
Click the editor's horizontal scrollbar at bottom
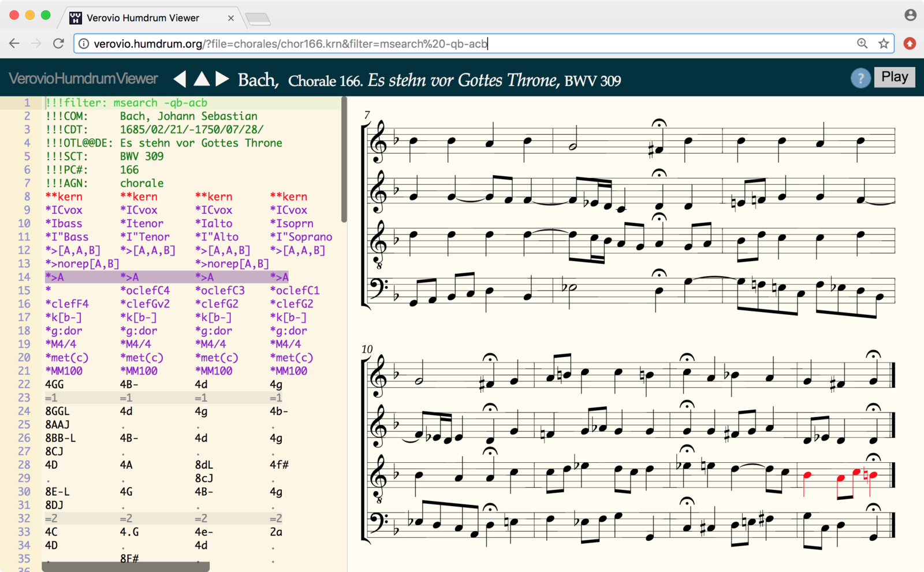pos(126,567)
